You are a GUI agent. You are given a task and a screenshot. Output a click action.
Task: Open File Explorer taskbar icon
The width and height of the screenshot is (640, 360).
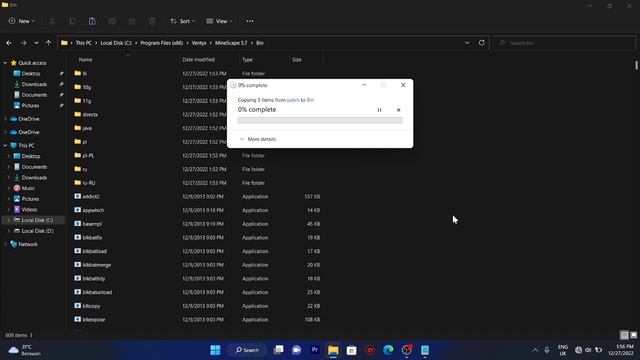tap(333, 350)
